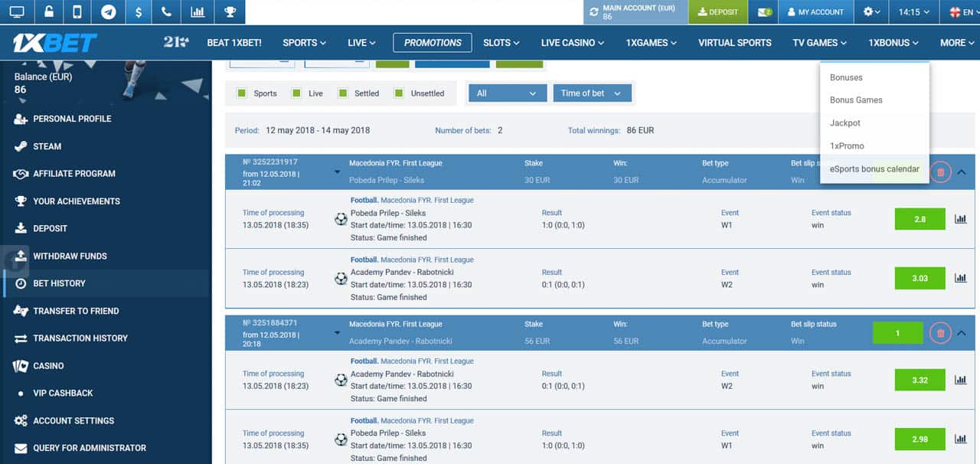This screenshot has height=464, width=980.
Task: Click the green Deposit button
Action: click(718, 12)
